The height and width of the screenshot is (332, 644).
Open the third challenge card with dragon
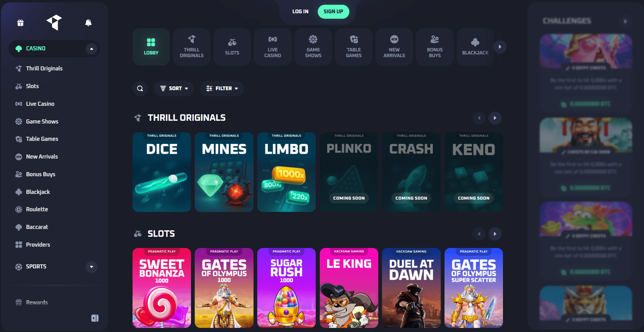(x=586, y=219)
